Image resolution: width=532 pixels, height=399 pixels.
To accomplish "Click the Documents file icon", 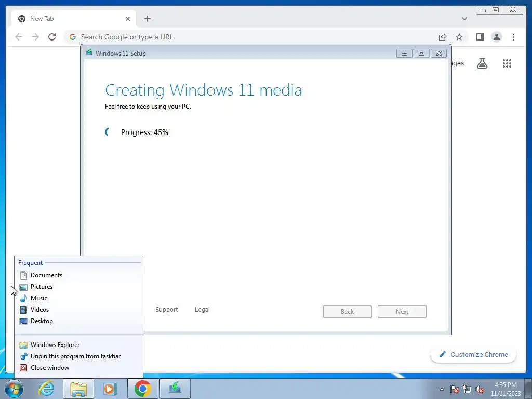I will (x=23, y=275).
